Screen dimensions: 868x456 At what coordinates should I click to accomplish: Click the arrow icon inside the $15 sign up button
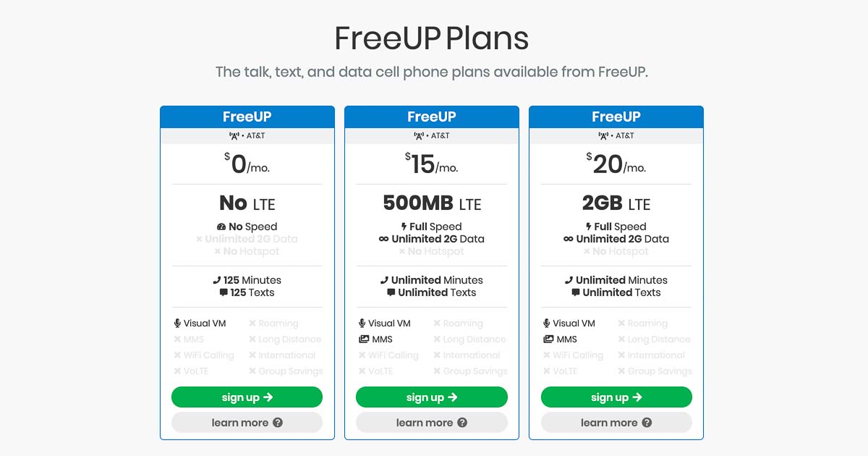454,397
